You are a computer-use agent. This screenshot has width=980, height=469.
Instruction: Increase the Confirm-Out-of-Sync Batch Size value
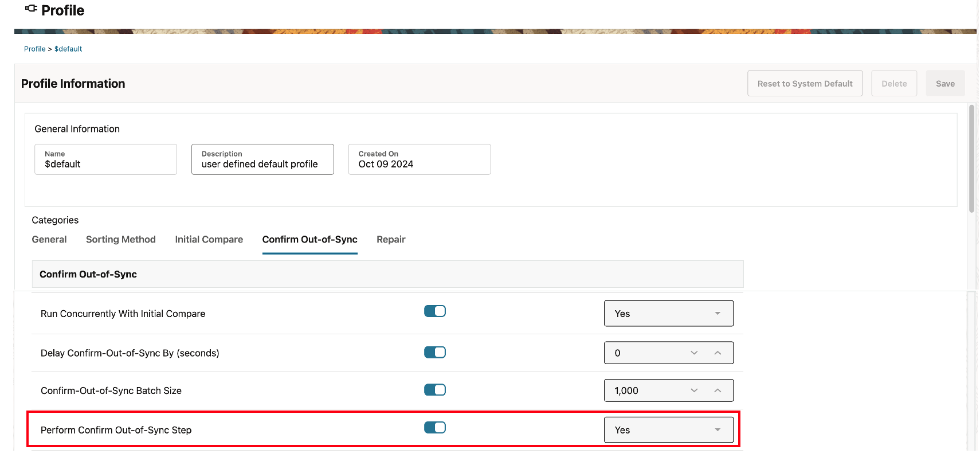coord(718,390)
